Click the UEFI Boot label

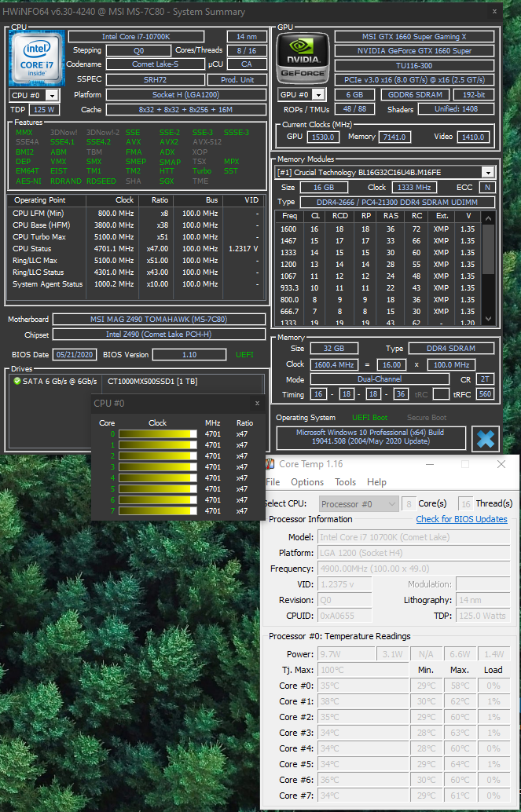pos(369,418)
